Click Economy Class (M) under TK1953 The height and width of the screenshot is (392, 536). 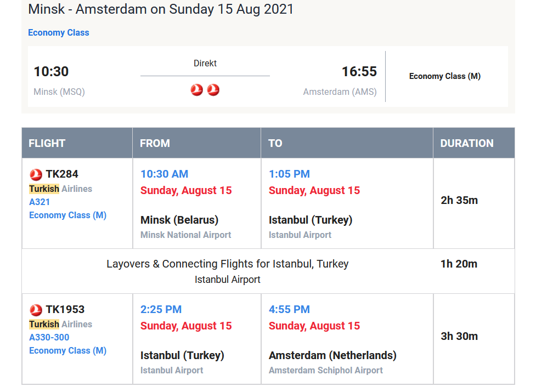click(x=67, y=351)
